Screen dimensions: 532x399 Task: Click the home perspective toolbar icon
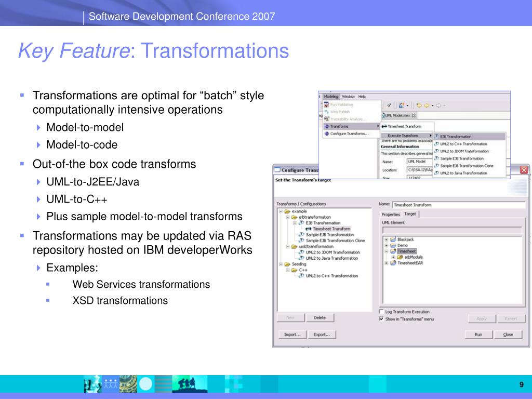[402, 105]
